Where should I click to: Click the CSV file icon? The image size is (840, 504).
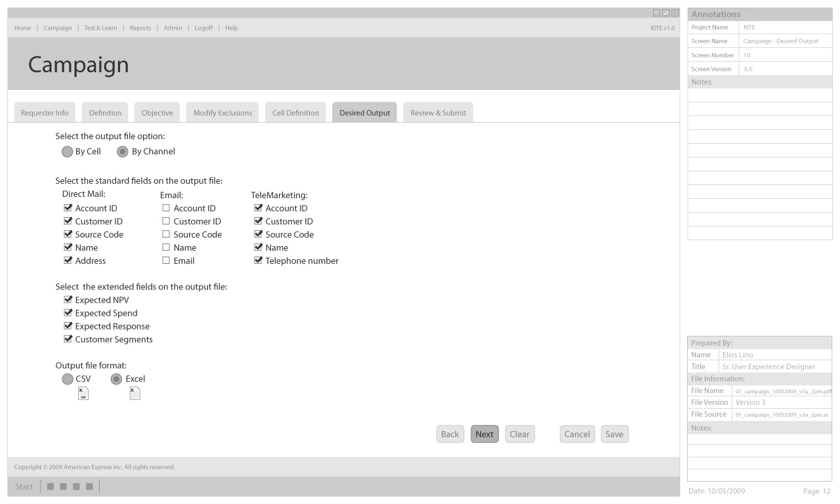pos(83,393)
